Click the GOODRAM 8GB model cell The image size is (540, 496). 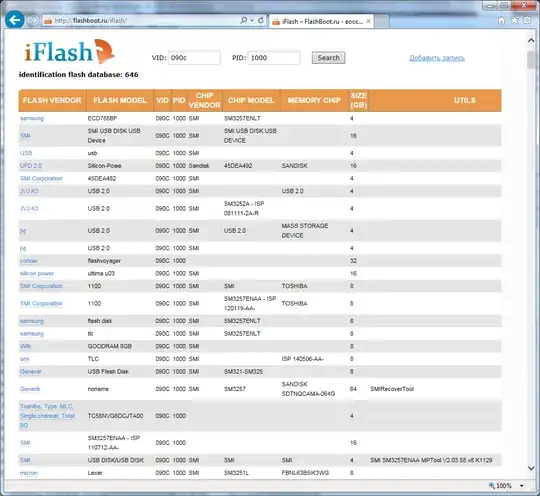click(110, 346)
